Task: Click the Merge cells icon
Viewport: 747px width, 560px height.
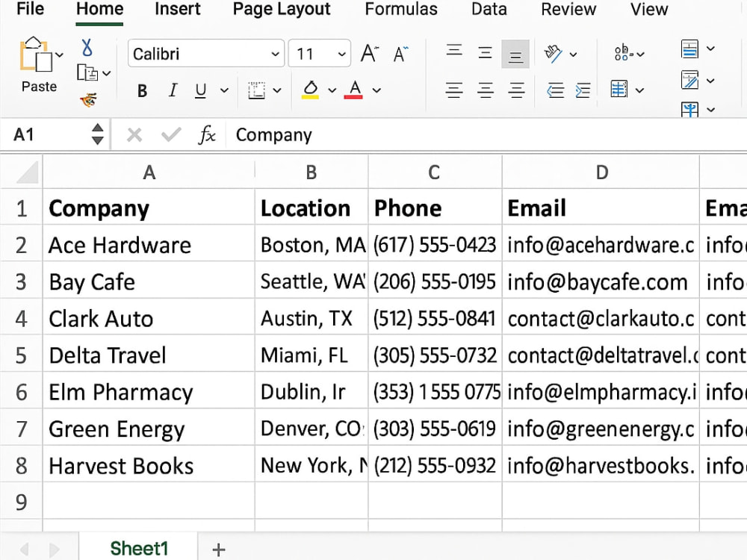Action: click(619, 89)
